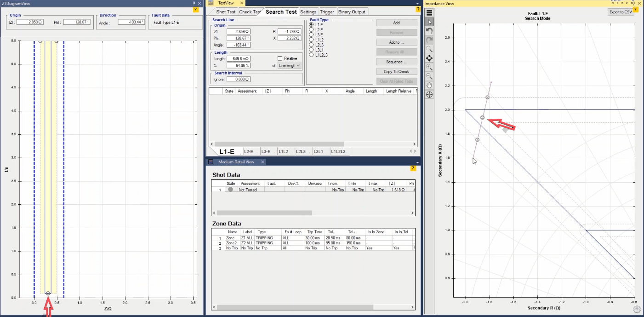The image size is (644, 317).
Task: Choose the L1L2L3 fault type option
Action: click(x=312, y=55)
